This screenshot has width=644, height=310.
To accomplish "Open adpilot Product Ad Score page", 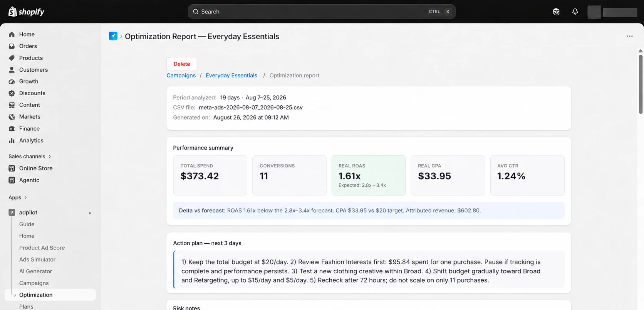I will [x=42, y=248].
